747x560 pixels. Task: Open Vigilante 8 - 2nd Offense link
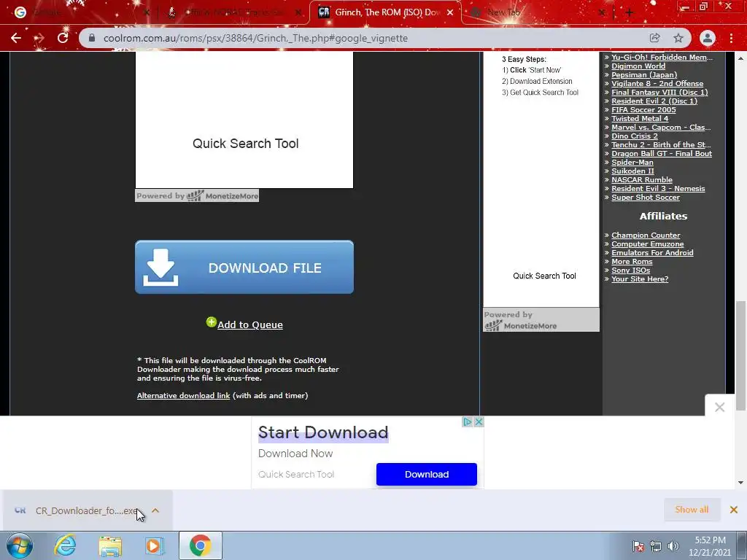tap(657, 83)
